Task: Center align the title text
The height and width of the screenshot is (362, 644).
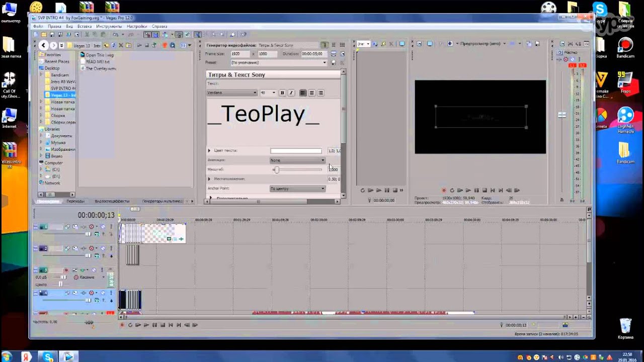Action: coord(312,93)
